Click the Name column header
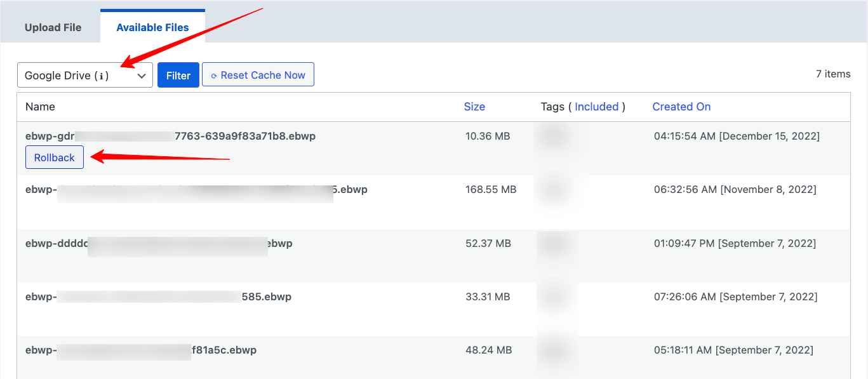The width and height of the screenshot is (868, 379). point(40,107)
